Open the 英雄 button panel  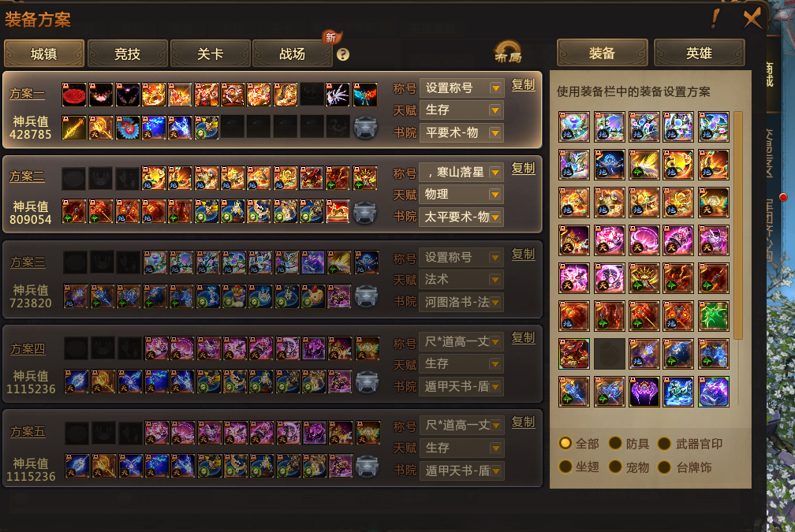point(699,54)
